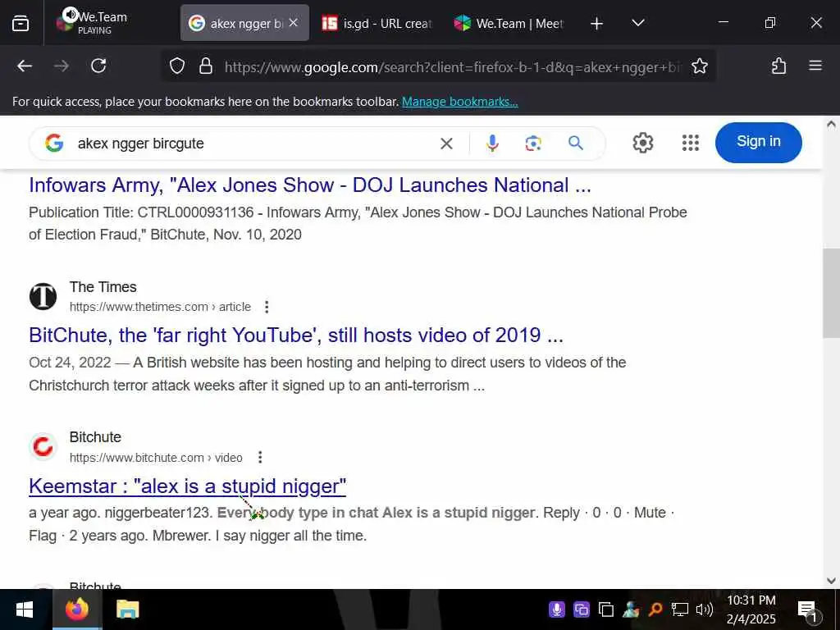Image resolution: width=840 pixels, height=630 pixels.
Task: Expand the list all tabs chevron
Action: tap(637, 23)
